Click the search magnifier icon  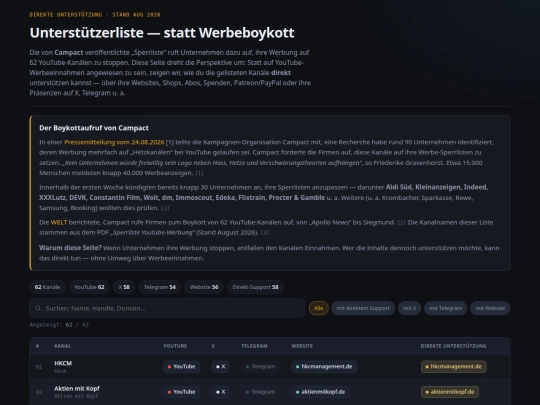[38, 308]
